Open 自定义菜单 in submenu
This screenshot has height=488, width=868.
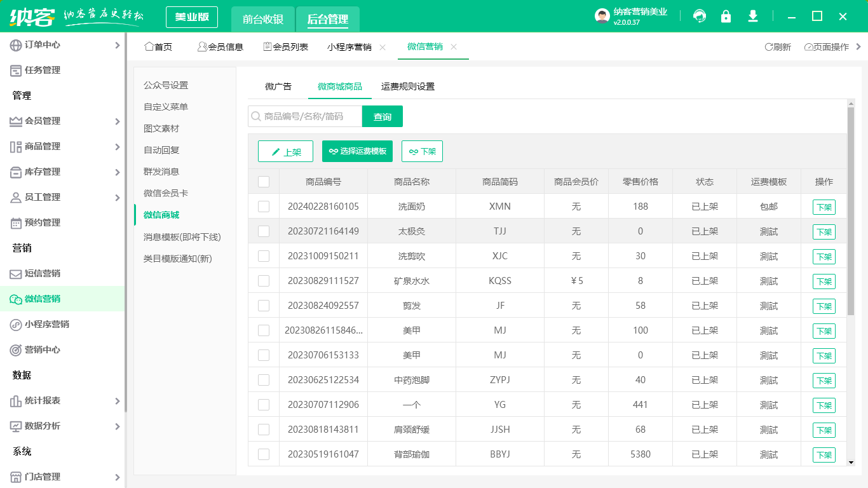click(166, 107)
